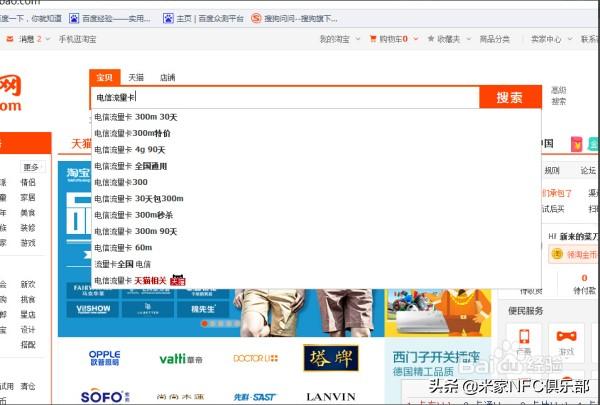Click the phone icon under 便民服务
This screenshot has width=600, height=405.
click(524, 336)
